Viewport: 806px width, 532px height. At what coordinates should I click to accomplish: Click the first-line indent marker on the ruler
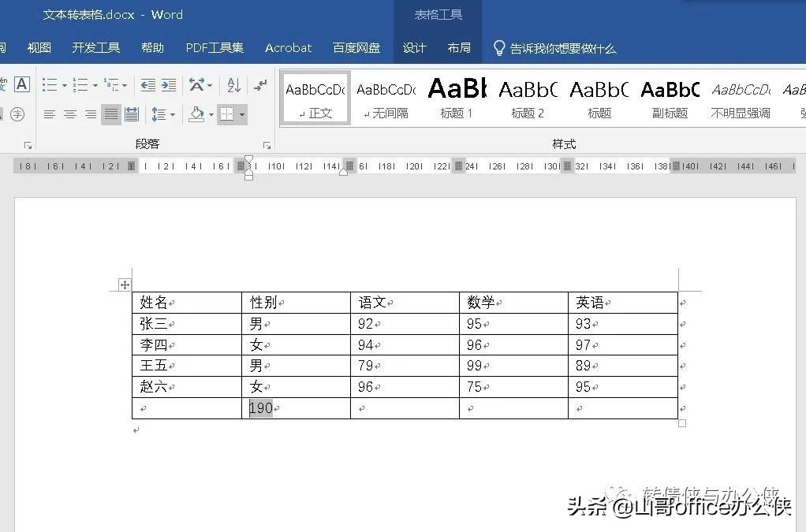(248, 158)
